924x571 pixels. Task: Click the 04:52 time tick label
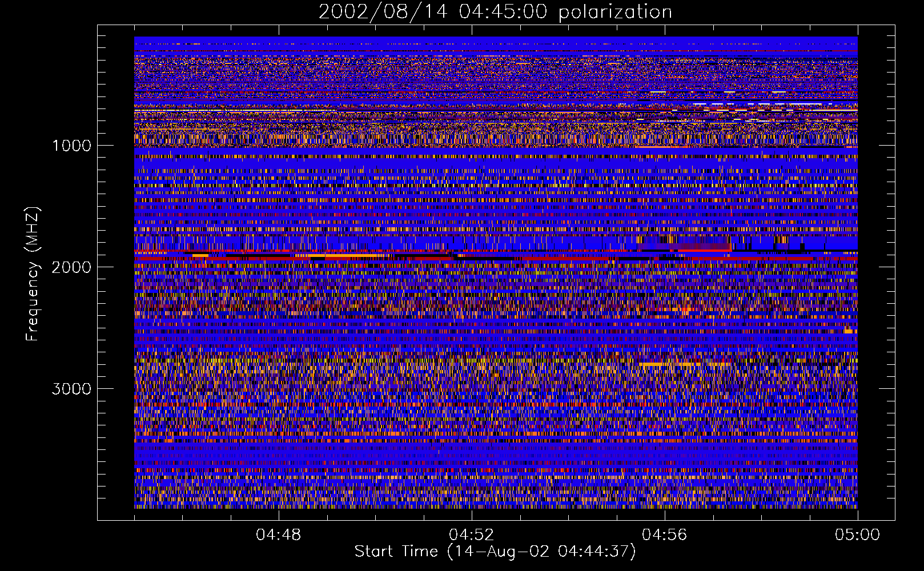tap(471, 535)
